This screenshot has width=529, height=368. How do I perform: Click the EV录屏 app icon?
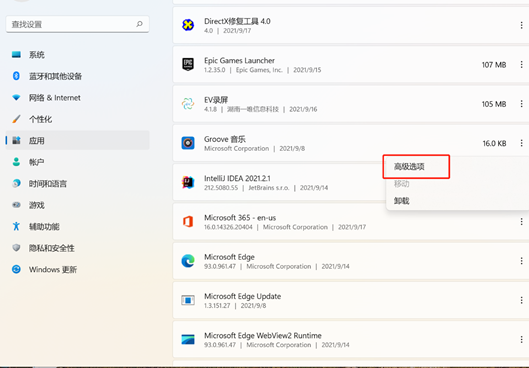tap(188, 104)
